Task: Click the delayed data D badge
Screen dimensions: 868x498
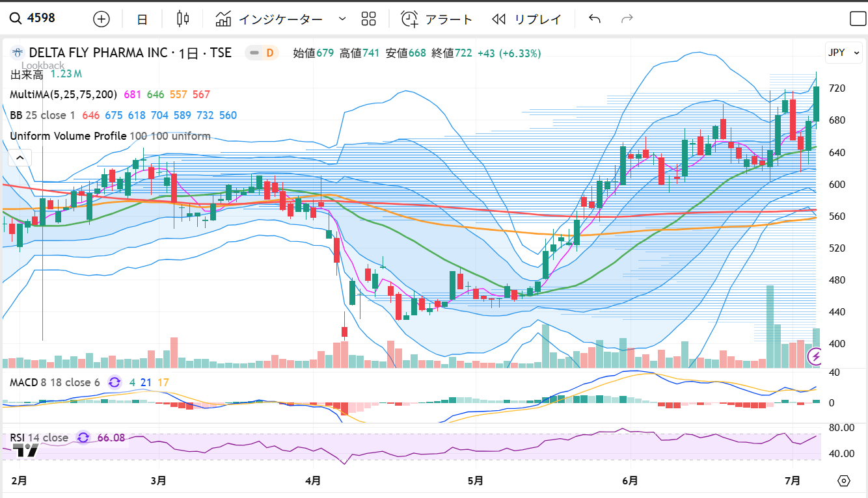Action: tap(269, 53)
